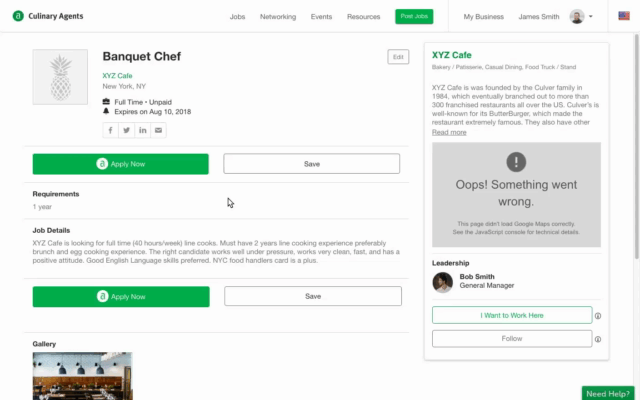Open the XYZ Cafe link under job title
The image size is (640, 400).
117,76
